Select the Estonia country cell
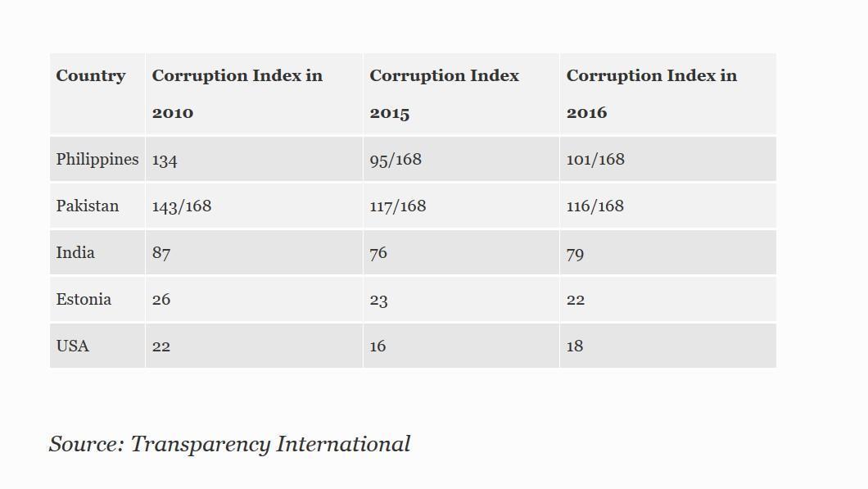The image size is (868, 489). click(x=84, y=299)
